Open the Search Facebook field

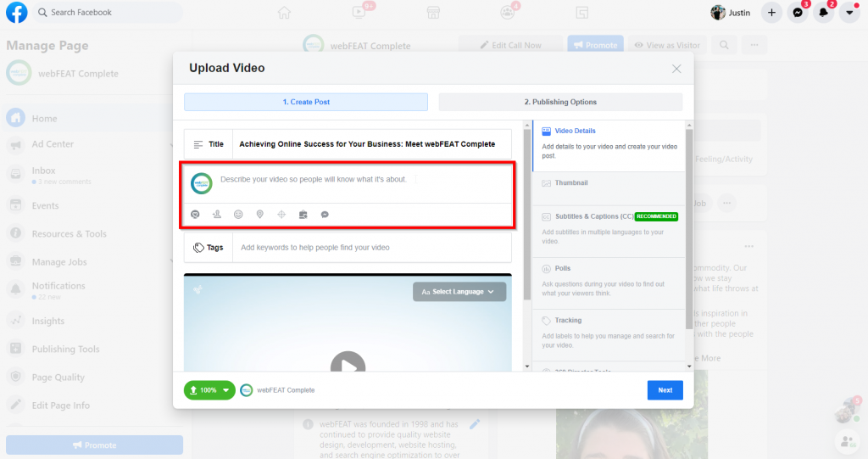[x=108, y=12]
